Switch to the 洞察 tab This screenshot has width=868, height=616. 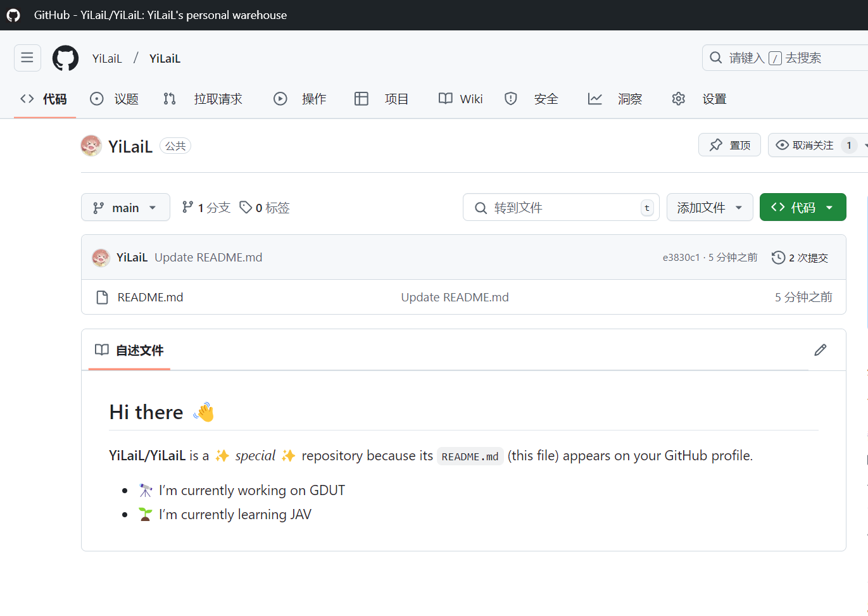[615, 99]
